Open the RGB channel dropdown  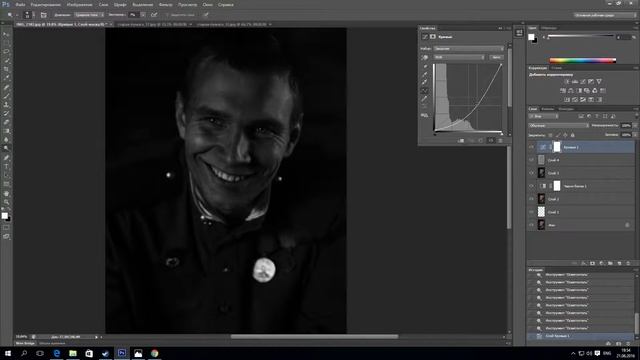point(459,58)
